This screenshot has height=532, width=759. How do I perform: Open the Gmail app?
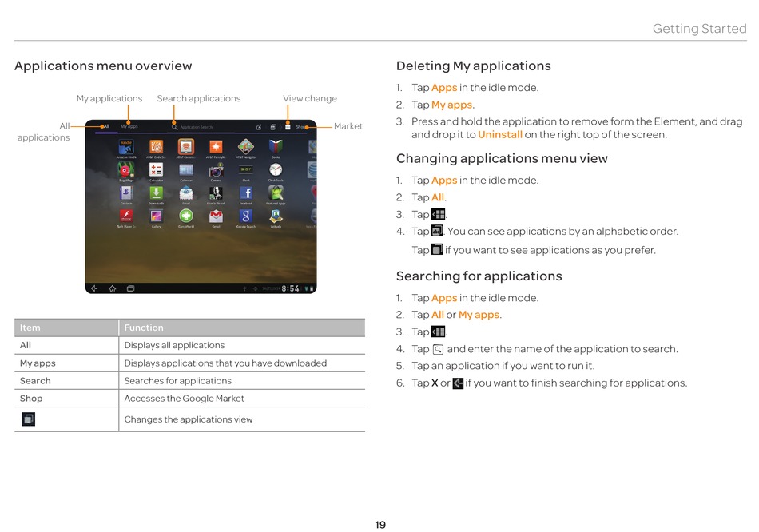click(216, 216)
